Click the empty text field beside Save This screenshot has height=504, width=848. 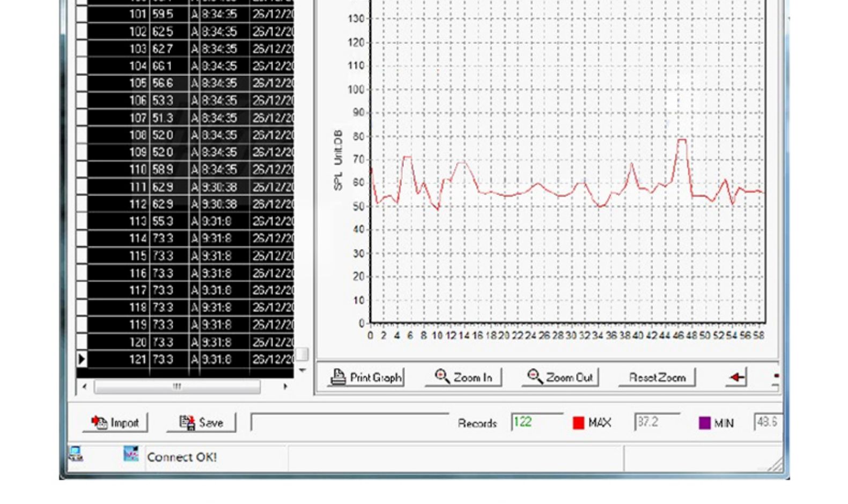350,423
